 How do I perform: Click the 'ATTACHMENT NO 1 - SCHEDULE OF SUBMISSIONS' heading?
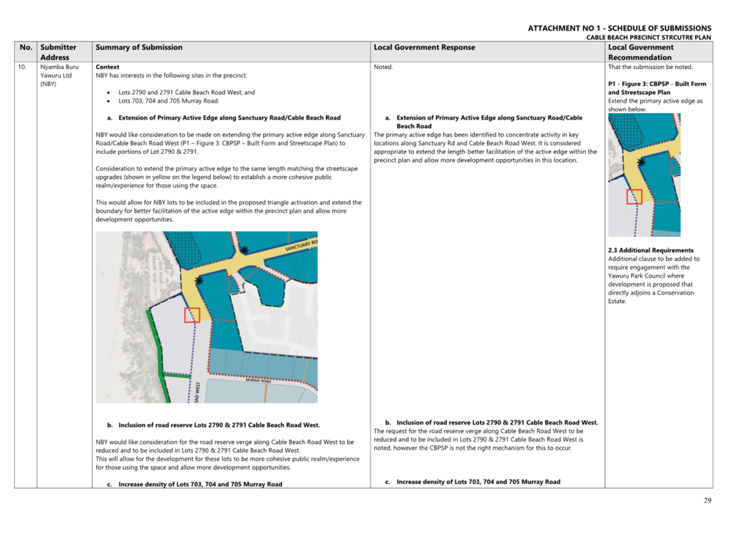tap(619, 28)
